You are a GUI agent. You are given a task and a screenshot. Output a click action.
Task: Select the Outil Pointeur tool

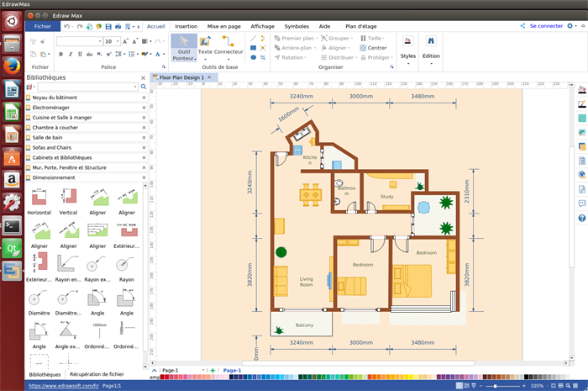coord(184,48)
